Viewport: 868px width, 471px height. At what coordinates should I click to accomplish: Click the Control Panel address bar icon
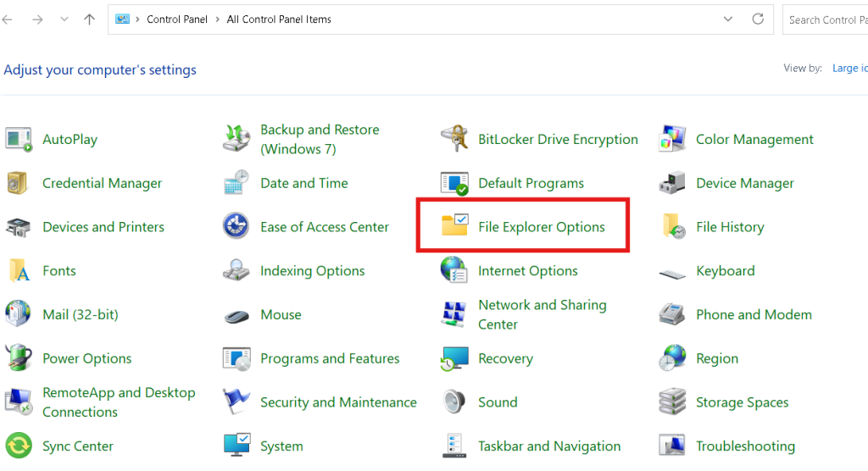(122, 19)
